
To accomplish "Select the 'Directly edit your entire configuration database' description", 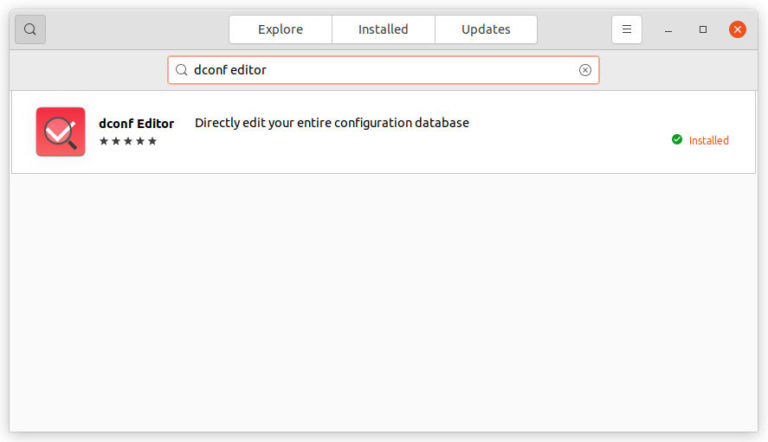I will point(332,123).
